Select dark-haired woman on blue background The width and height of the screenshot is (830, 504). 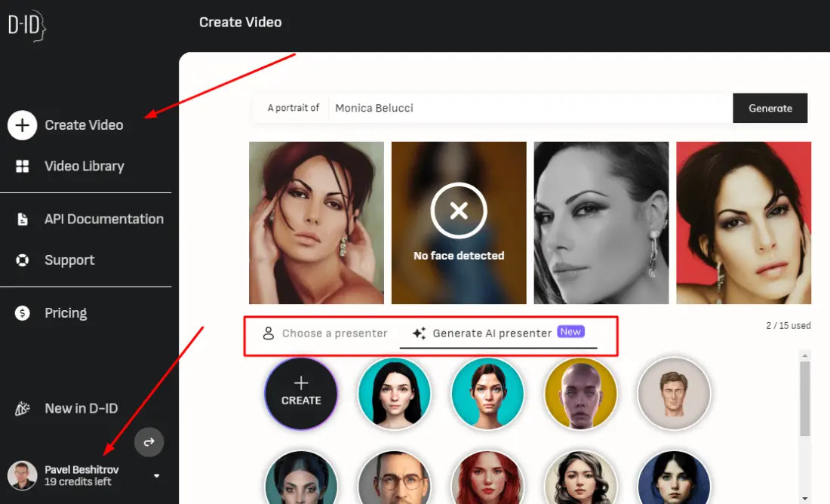[674, 478]
